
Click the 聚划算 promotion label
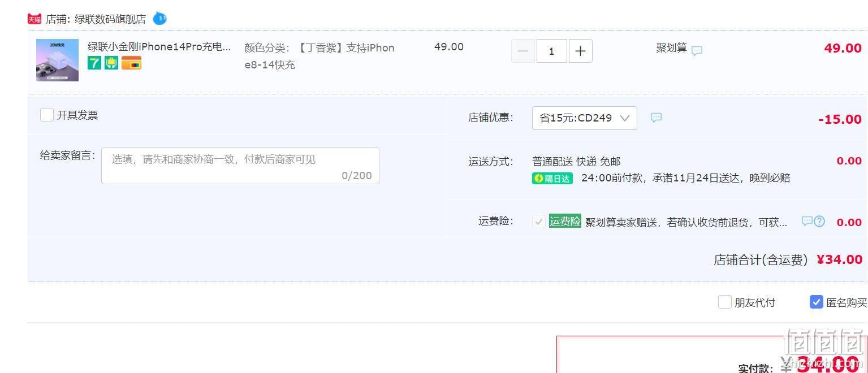click(671, 48)
